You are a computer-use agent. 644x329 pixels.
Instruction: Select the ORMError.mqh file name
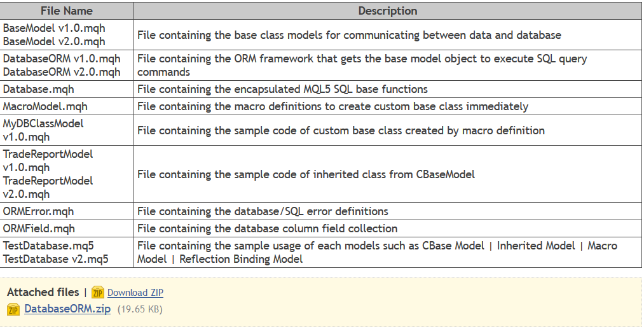tap(39, 211)
